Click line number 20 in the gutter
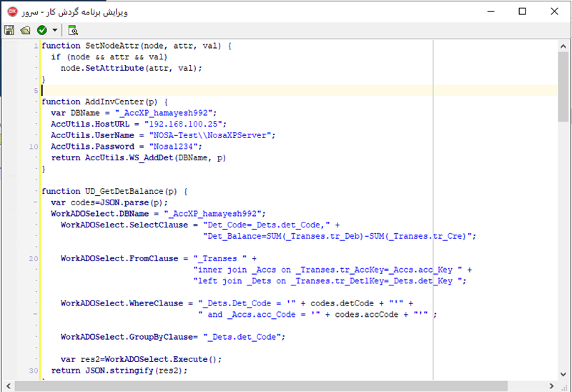The image size is (572, 392). point(34,258)
